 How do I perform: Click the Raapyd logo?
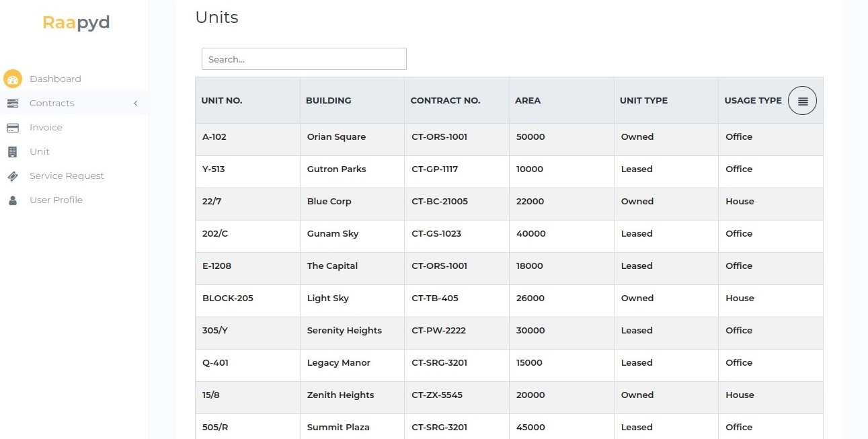coord(75,22)
